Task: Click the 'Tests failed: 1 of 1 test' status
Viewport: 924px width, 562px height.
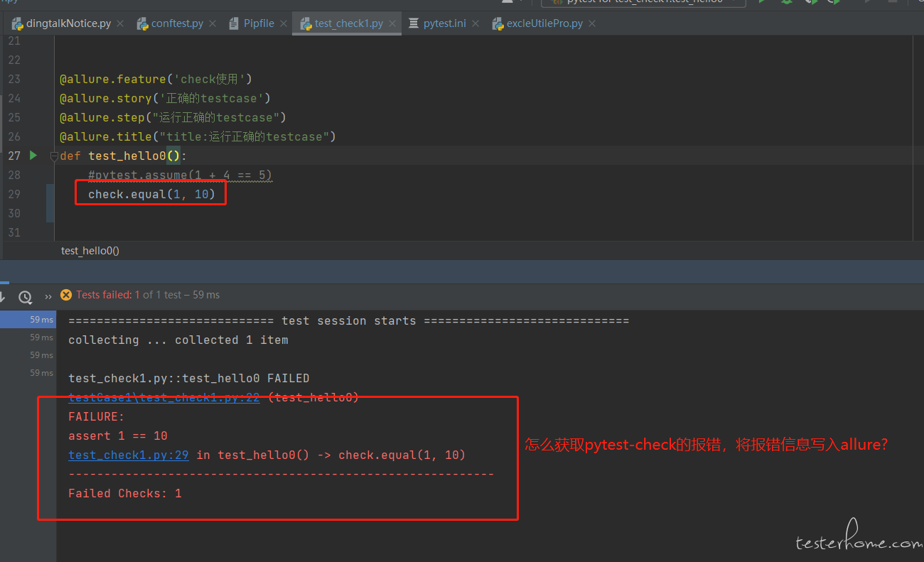Action: 148,294
